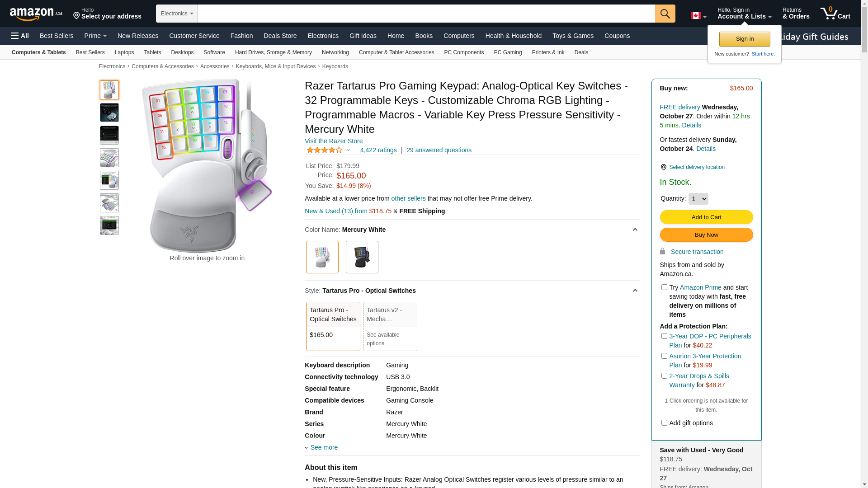Select the second product image thumbnail
Viewport: 868px width, 488px height.
click(x=109, y=113)
